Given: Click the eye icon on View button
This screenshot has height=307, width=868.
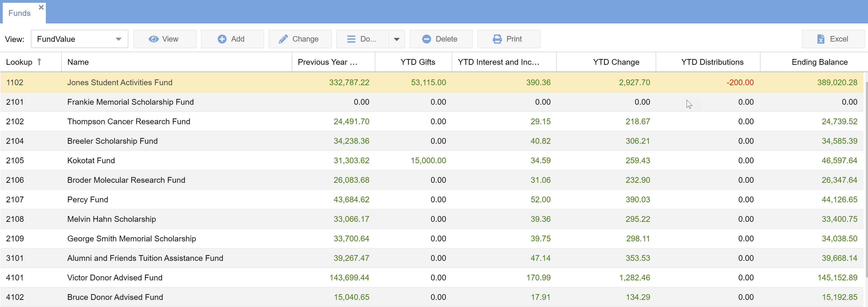Looking at the screenshot, I should coord(154,39).
